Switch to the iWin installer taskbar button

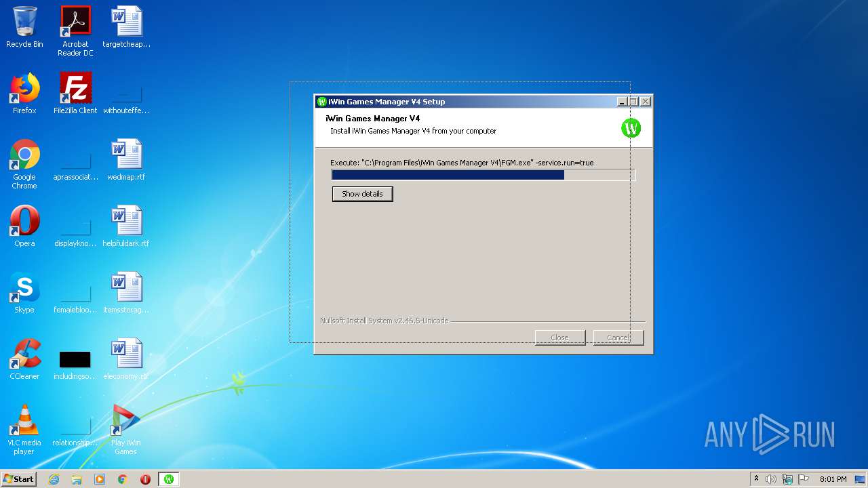[169, 479]
